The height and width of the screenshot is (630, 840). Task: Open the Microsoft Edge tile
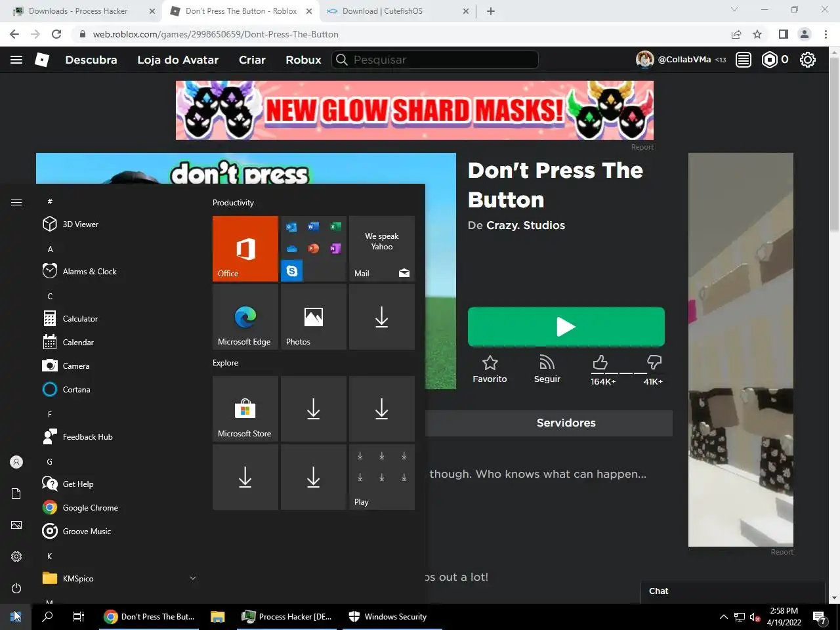(x=245, y=317)
